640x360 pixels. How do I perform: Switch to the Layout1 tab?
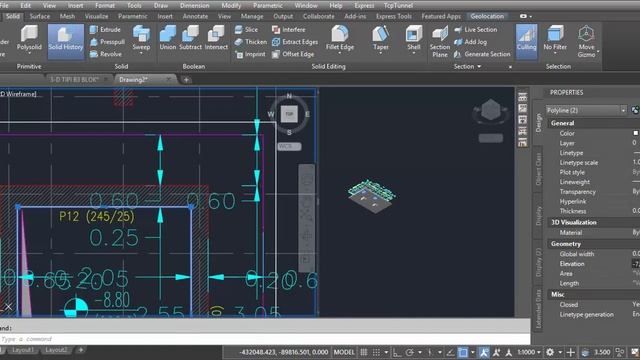(x=22, y=350)
